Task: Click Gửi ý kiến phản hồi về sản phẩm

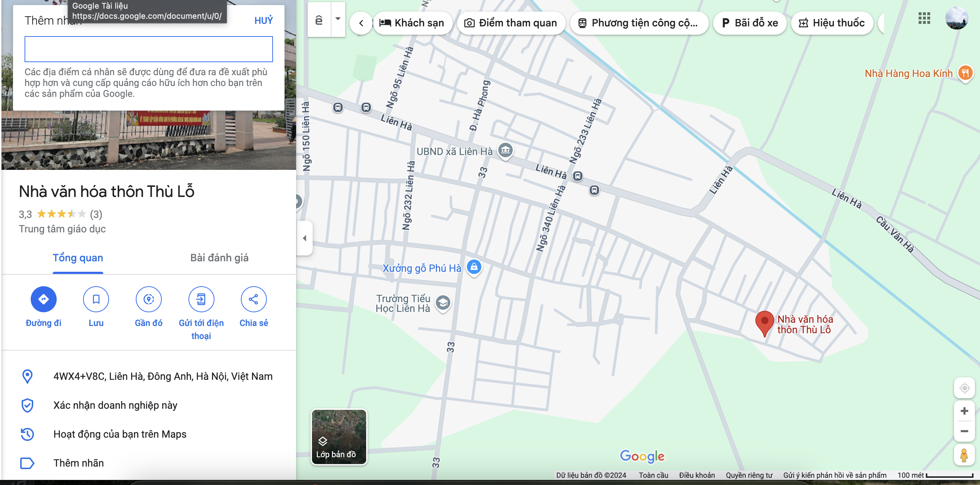Action: coord(835,475)
